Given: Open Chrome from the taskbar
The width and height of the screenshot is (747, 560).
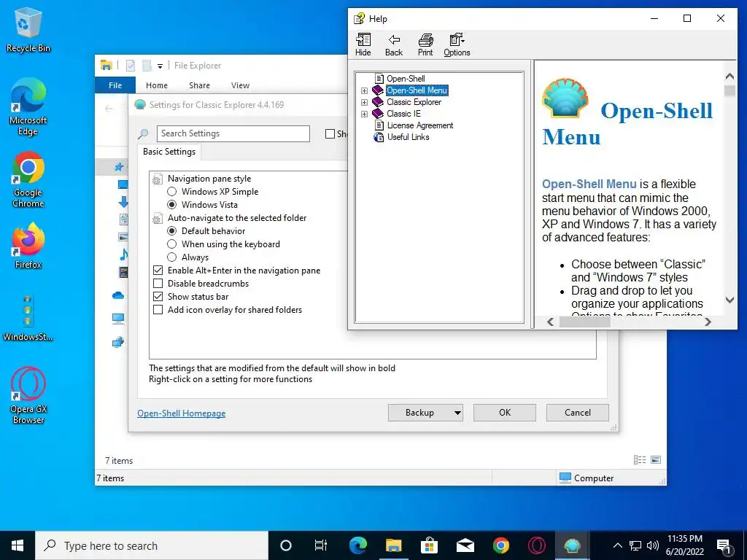Looking at the screenshot, I should tap(500, 545).
